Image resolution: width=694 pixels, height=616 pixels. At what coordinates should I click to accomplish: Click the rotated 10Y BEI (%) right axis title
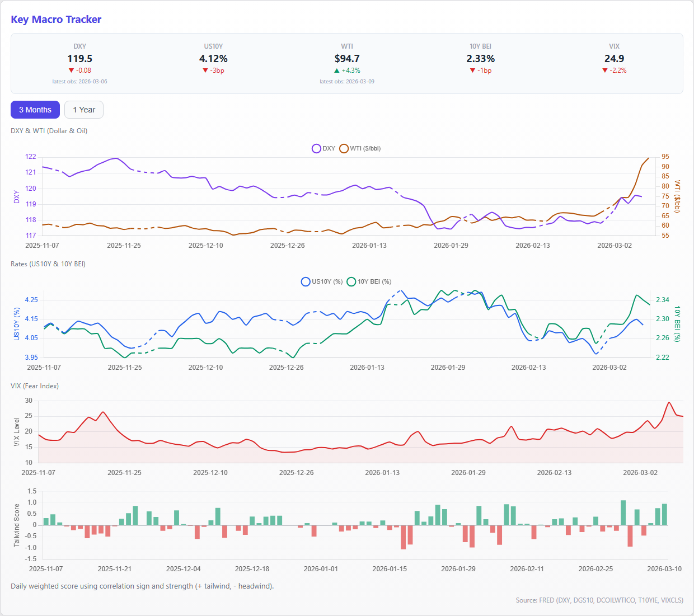pyautogui.click(x=677, y=324)
